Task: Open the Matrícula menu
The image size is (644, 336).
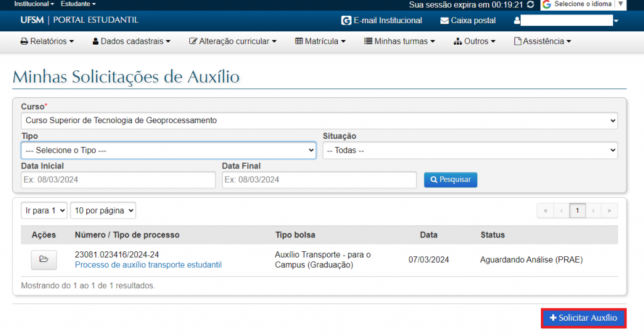Action: click(320, 41)
